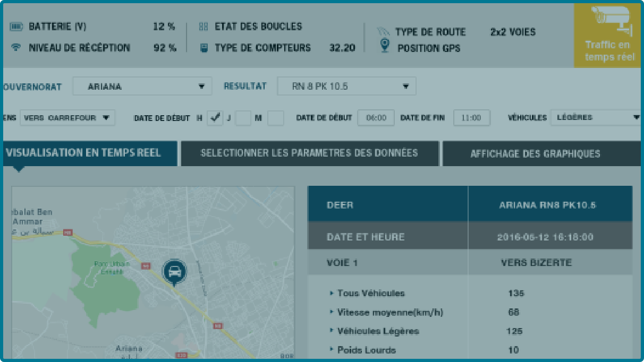Check the J date checkbox
The image size is (644, 362).
[243, 118]
